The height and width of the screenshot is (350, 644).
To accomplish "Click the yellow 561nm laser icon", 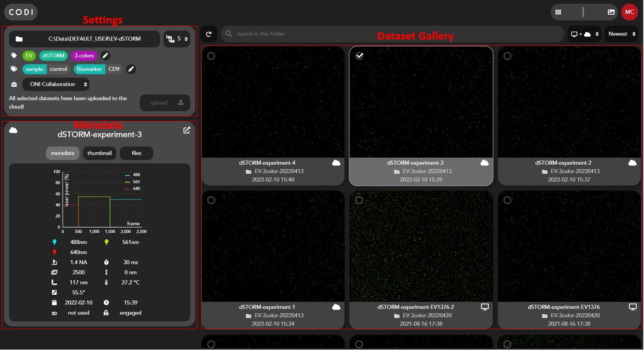I will pos(107,242).
